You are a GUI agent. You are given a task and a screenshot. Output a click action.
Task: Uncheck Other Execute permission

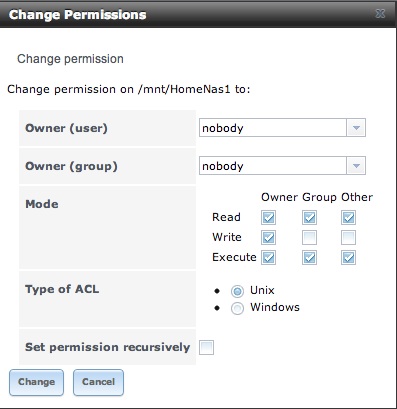tap(348, 258)
